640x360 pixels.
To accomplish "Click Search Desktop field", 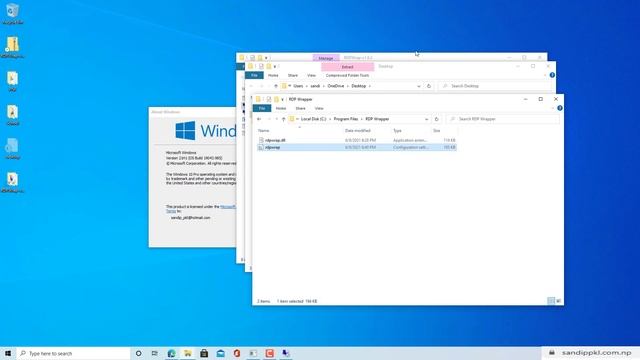I will tap(495, 86).
